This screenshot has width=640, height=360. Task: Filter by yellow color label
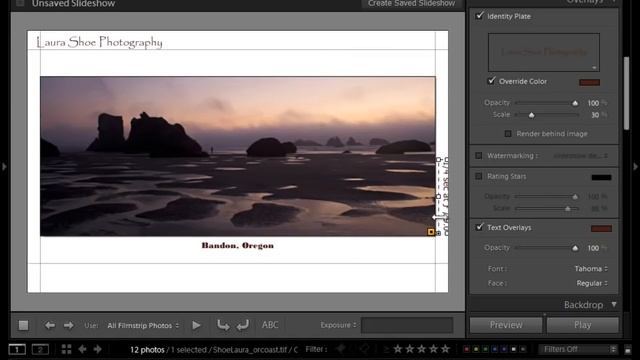click(476, 349)
